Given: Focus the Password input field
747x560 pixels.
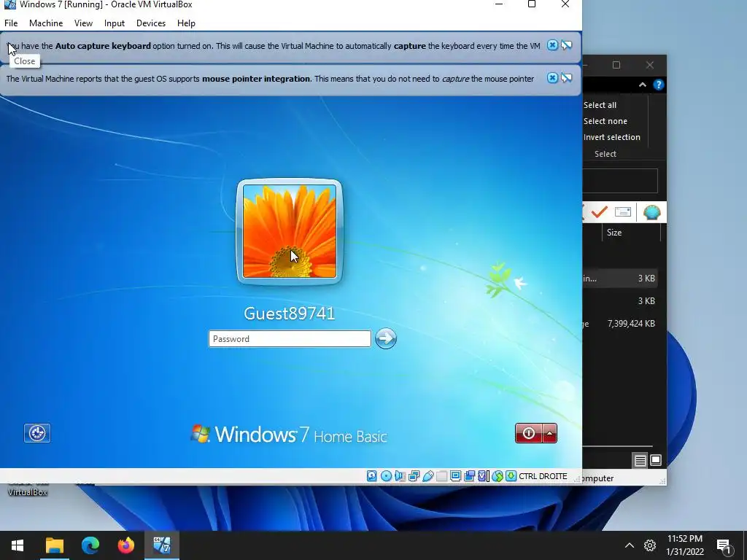Looking at the screenshot, I should pos(290,338).
